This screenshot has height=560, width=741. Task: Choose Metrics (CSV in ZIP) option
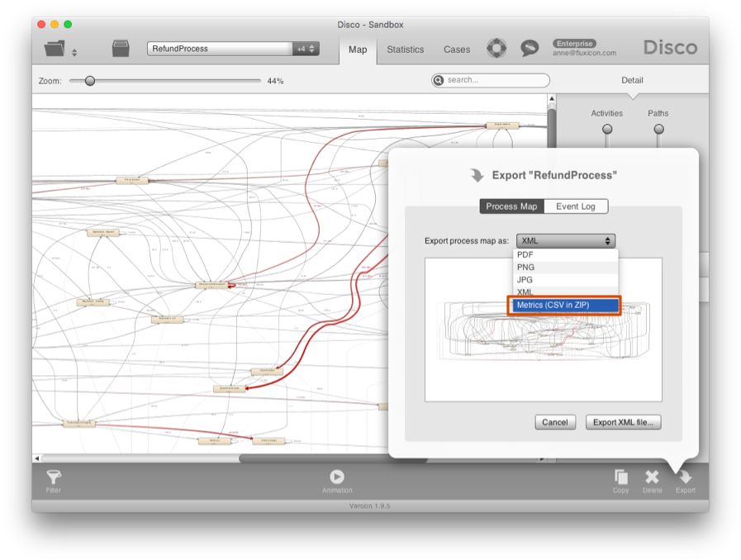[566, 306]
